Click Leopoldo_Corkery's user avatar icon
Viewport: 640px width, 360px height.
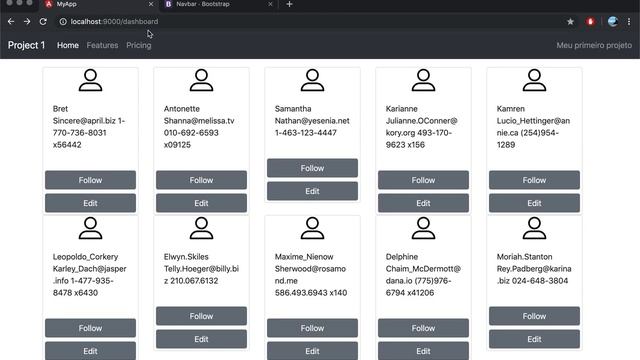coord(90,228)
